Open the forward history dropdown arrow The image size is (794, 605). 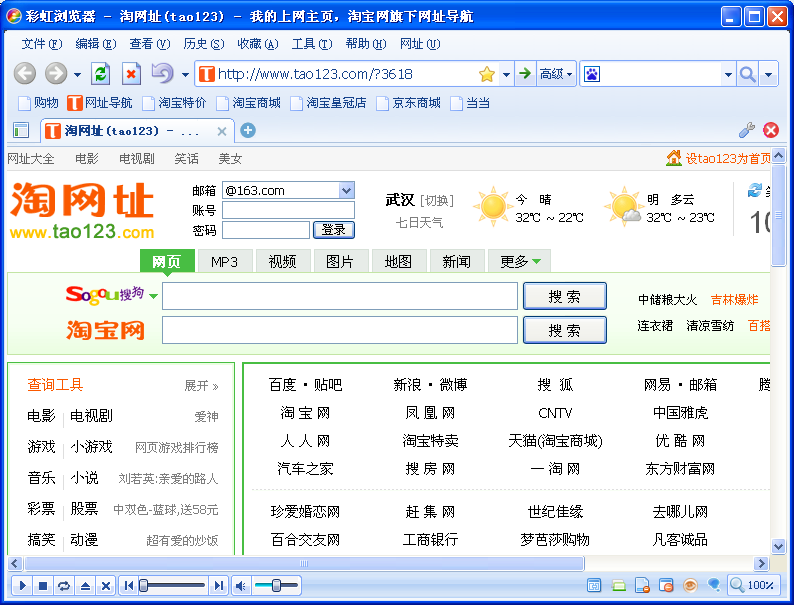click(77, 75)
